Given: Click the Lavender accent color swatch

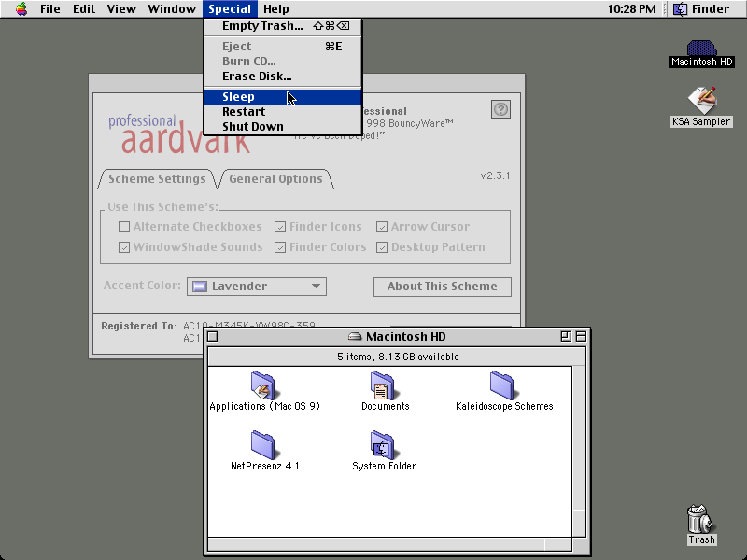Looking at the screenshot, I should pyautogui.click(x=199, y=287).
